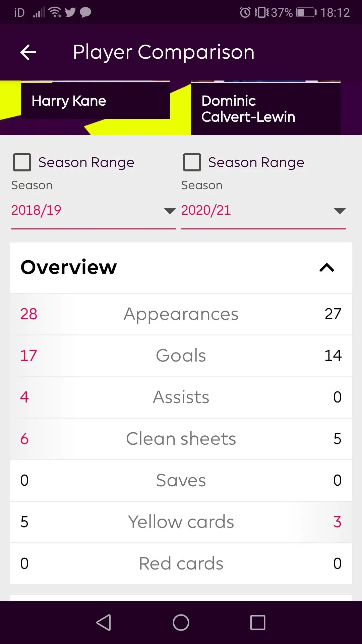
Task: Collapse the Overview section chevron
Action: (x=327, y=267)
